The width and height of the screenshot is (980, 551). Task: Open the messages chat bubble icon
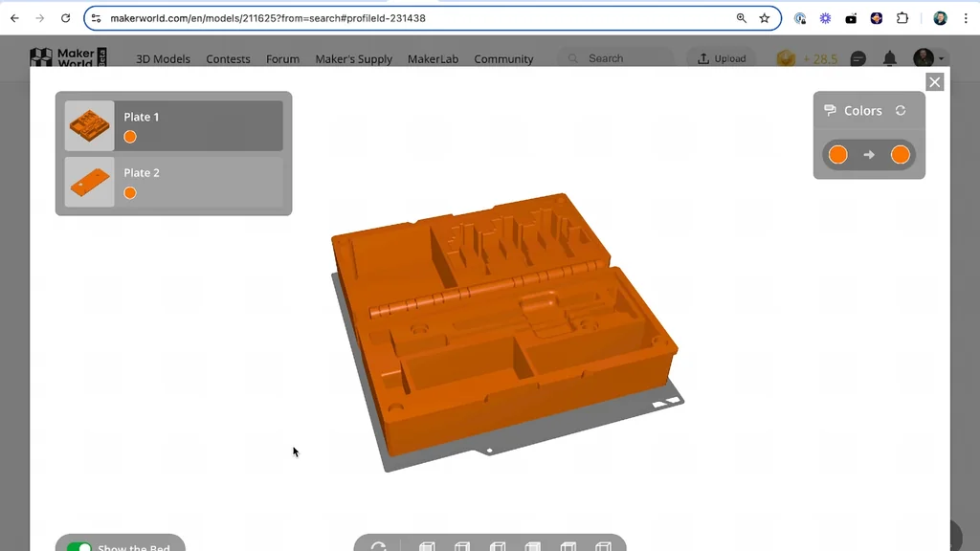tap(858, 58)
